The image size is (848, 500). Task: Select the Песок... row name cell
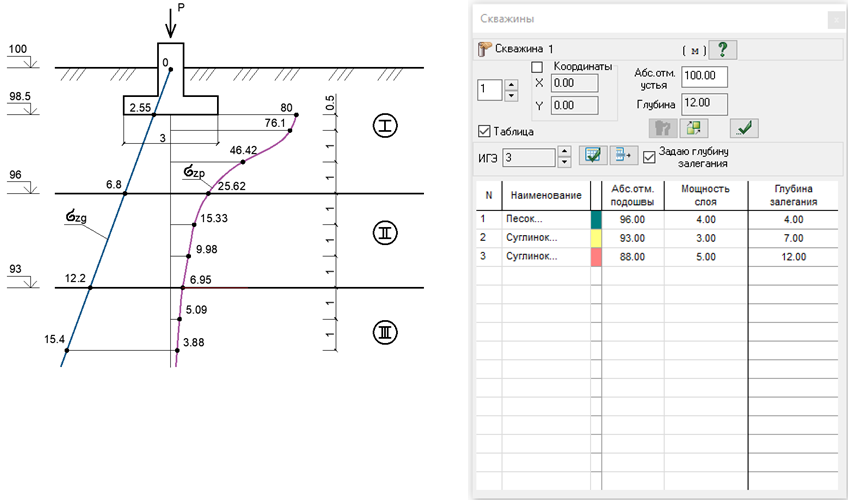pyautogui.click(x=545, y=219)
